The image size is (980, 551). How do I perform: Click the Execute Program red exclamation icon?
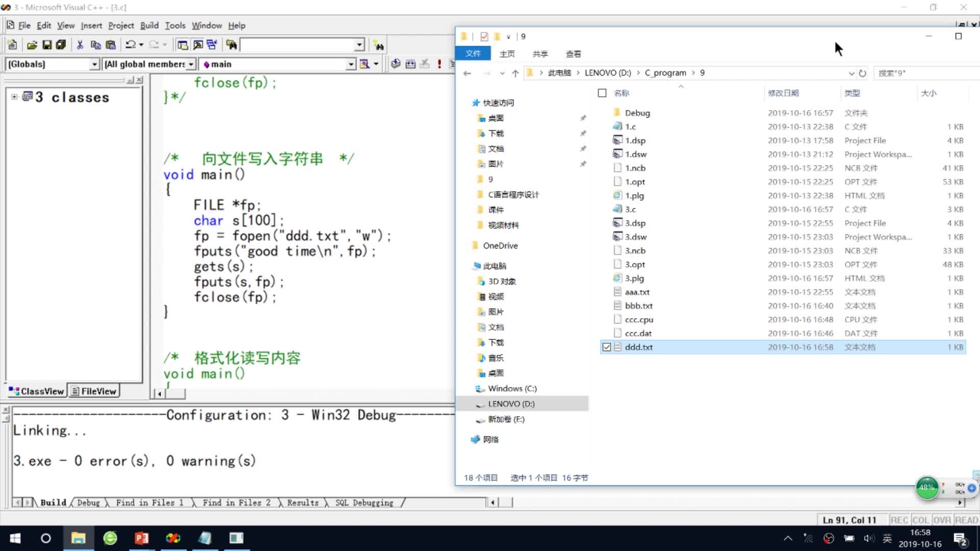tap(439, 64)
